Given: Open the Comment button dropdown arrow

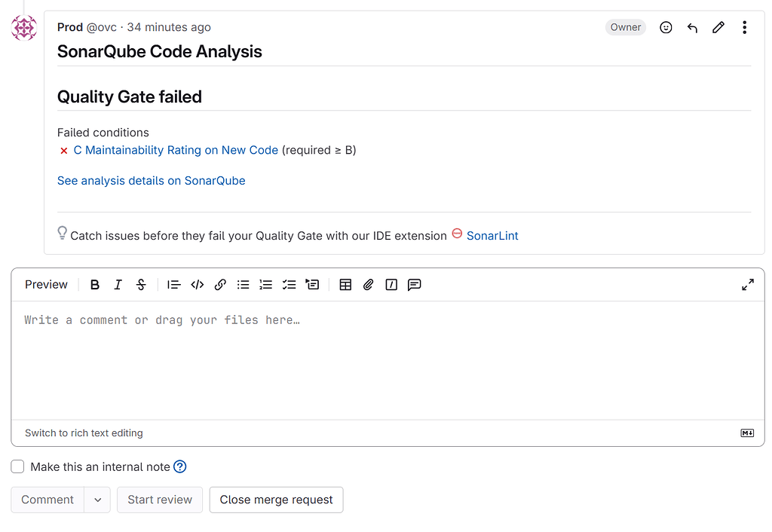Looking at the screenshot, I should [97, 500].
